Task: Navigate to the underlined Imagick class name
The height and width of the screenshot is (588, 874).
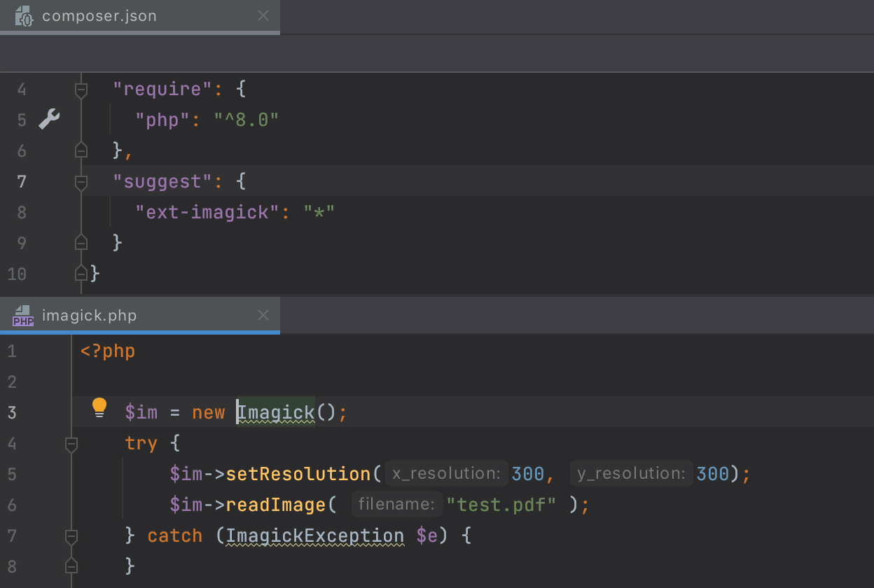Action: (275, 412)
